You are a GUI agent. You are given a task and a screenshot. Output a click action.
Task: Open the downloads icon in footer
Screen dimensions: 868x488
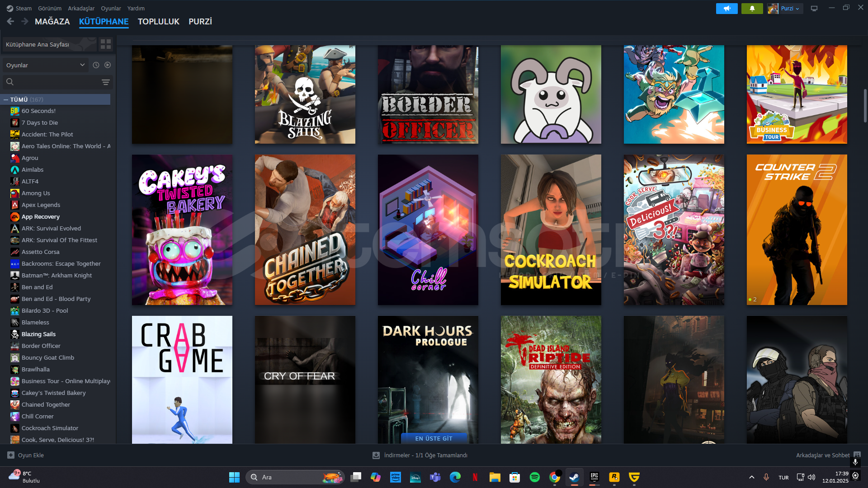[376, 455]
